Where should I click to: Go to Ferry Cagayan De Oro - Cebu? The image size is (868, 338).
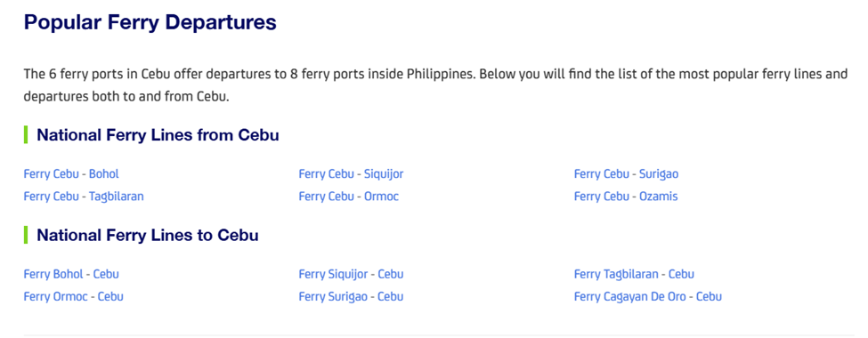tap(648, 296)
